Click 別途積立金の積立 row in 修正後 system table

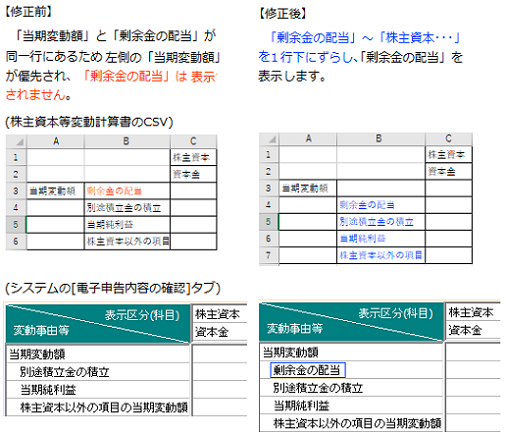click(351, 388)
